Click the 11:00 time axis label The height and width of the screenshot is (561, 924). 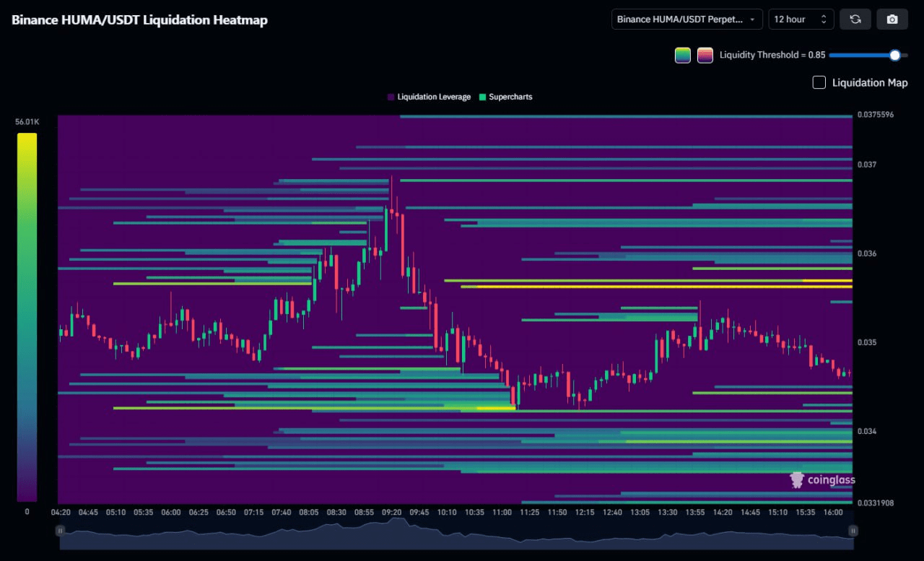coord(502,513)
